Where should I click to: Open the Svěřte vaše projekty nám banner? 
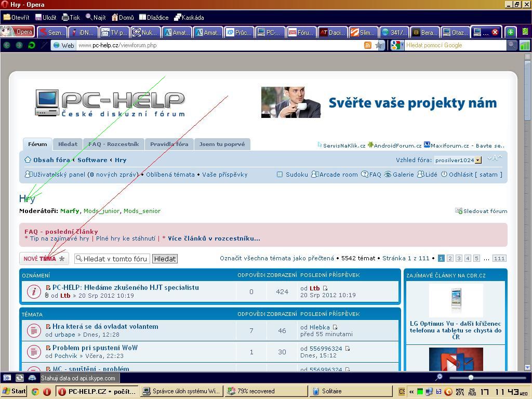pyautogui.click(x=379, y=102)
